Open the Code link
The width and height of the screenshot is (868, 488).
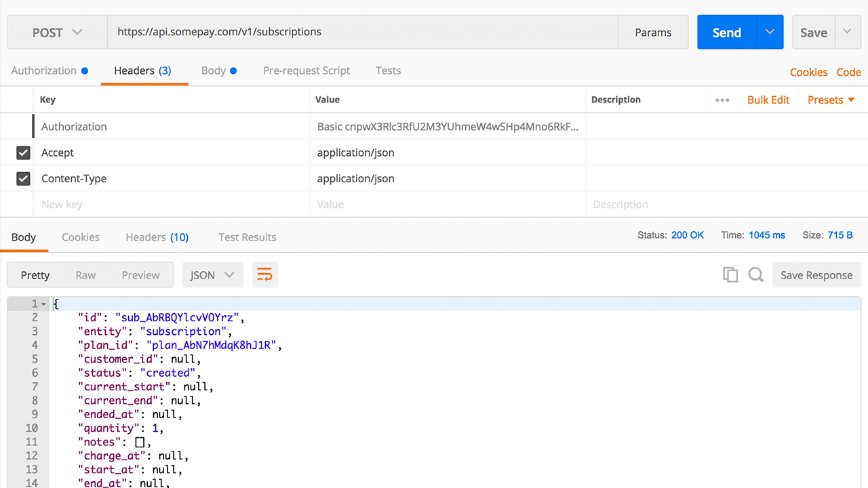coord(848,72)
